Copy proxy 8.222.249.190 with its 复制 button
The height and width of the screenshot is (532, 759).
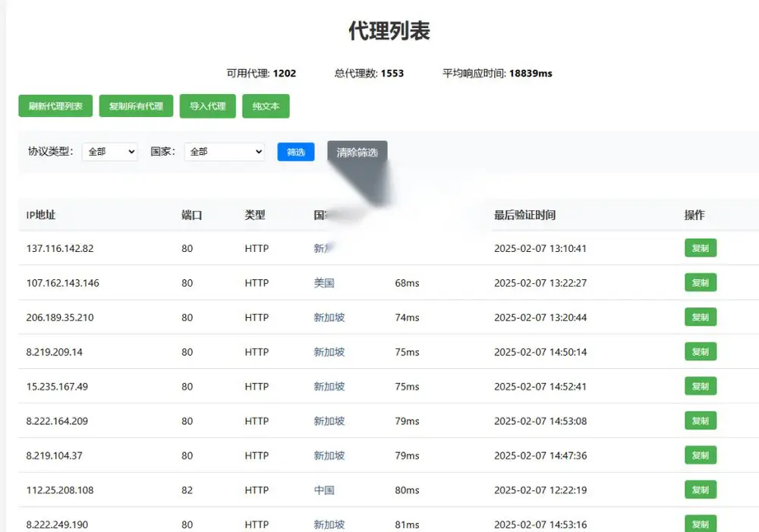click(701, 524)
